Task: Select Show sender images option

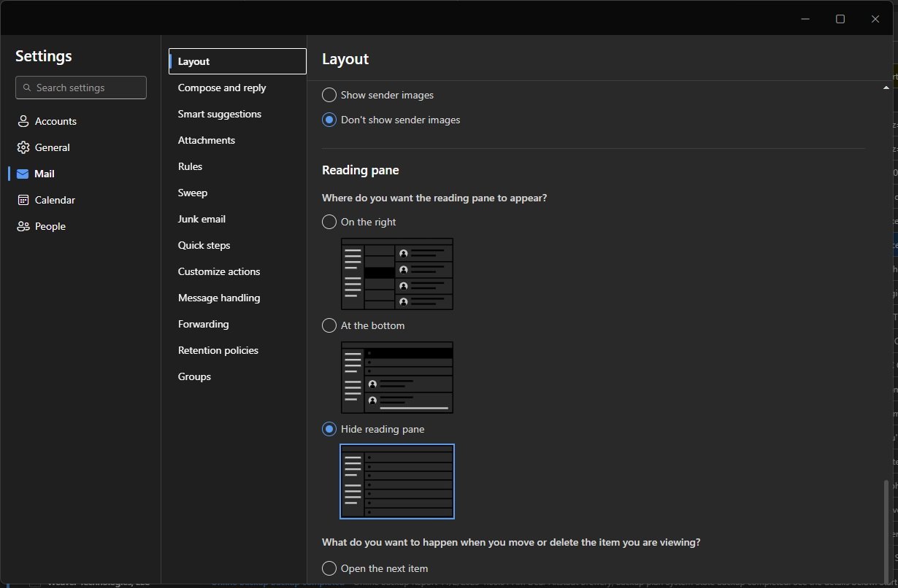Action: [x=329, y=95]
